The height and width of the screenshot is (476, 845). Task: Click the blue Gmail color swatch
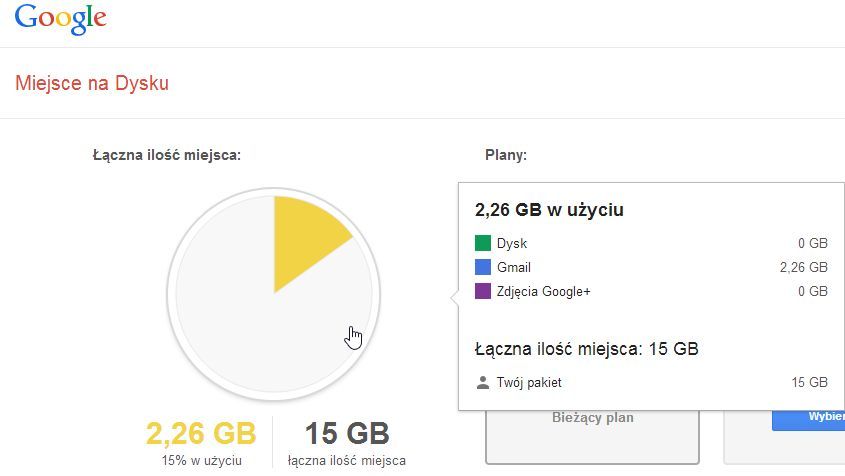pos(483,267)
